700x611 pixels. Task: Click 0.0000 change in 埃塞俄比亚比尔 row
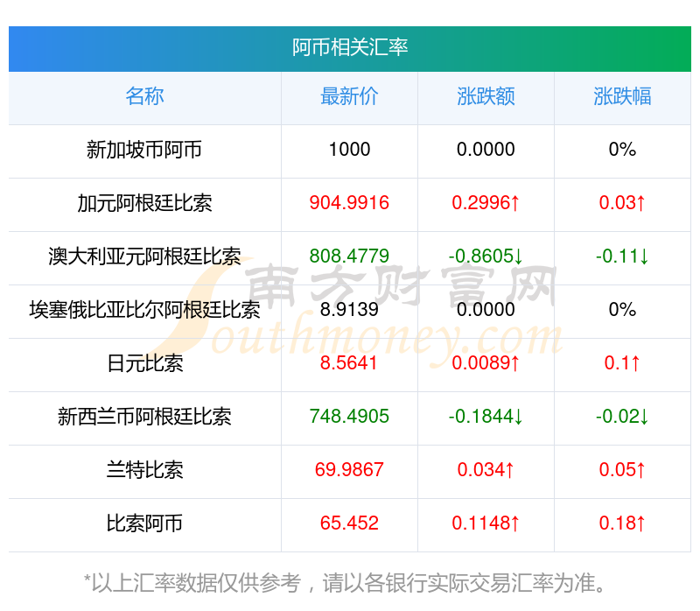pyautogui.click(x=486, y=310)
